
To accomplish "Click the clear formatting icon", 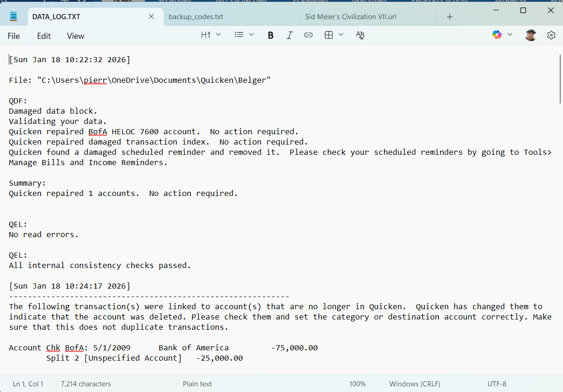I will pyautogui.click(x=360, y=35).
